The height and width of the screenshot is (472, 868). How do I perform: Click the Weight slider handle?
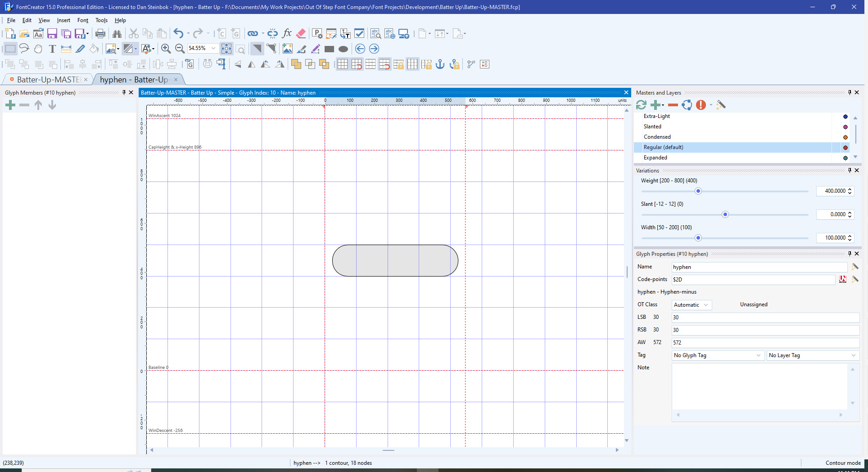click(x=698, y=191)
